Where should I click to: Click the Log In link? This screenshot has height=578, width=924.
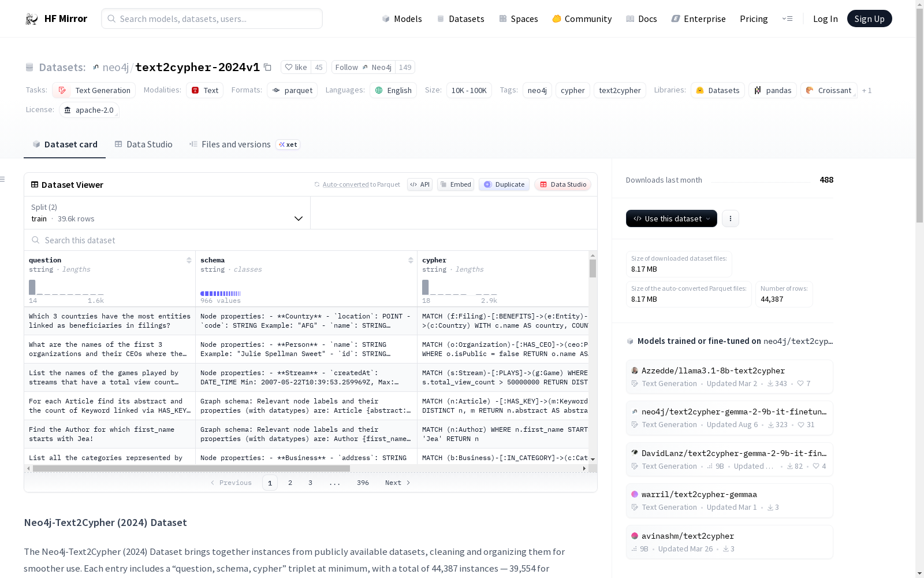825,19
